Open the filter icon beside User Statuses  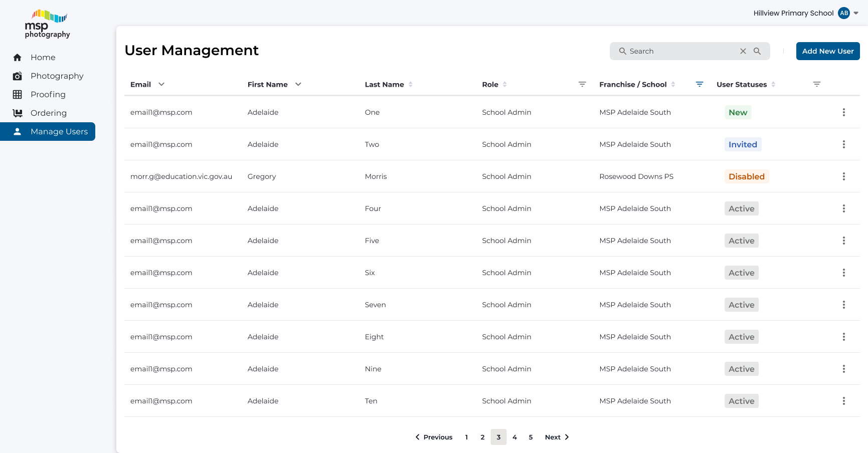click(x=817, y=84)
